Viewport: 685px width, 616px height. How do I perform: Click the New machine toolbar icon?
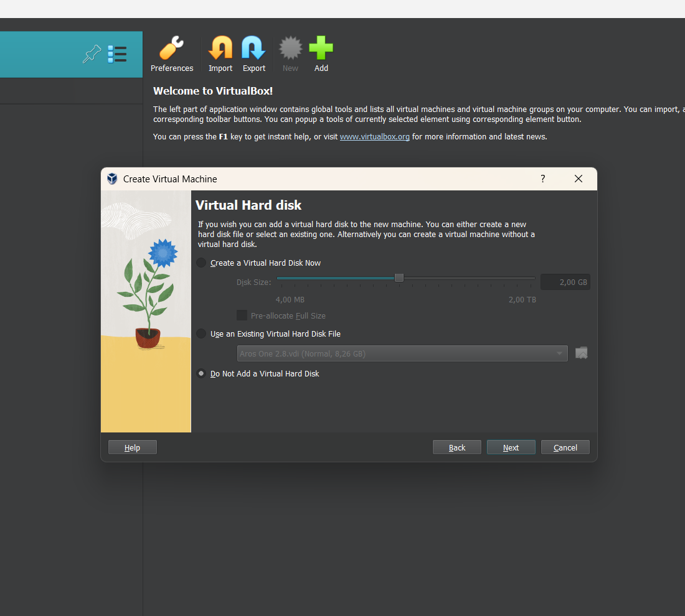(290, 54)
